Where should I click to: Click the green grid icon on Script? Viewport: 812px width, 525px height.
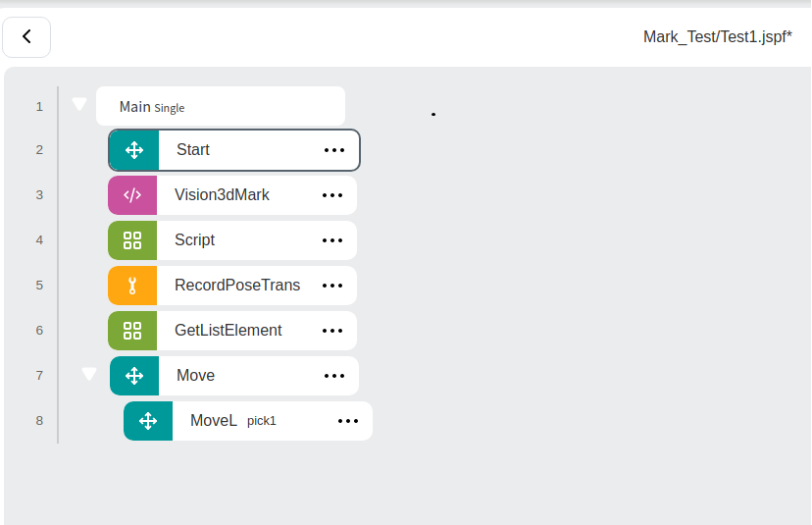tap(132, 240)
